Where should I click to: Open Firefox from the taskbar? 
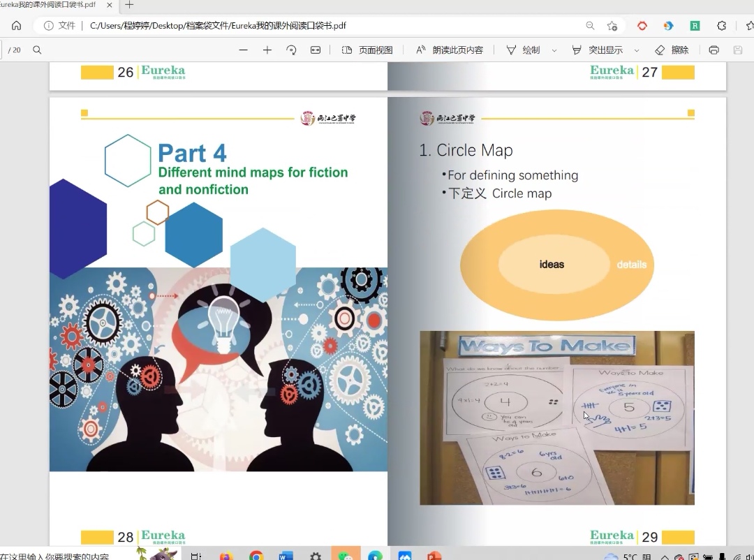pyautogui.click(x=226, y=556)
